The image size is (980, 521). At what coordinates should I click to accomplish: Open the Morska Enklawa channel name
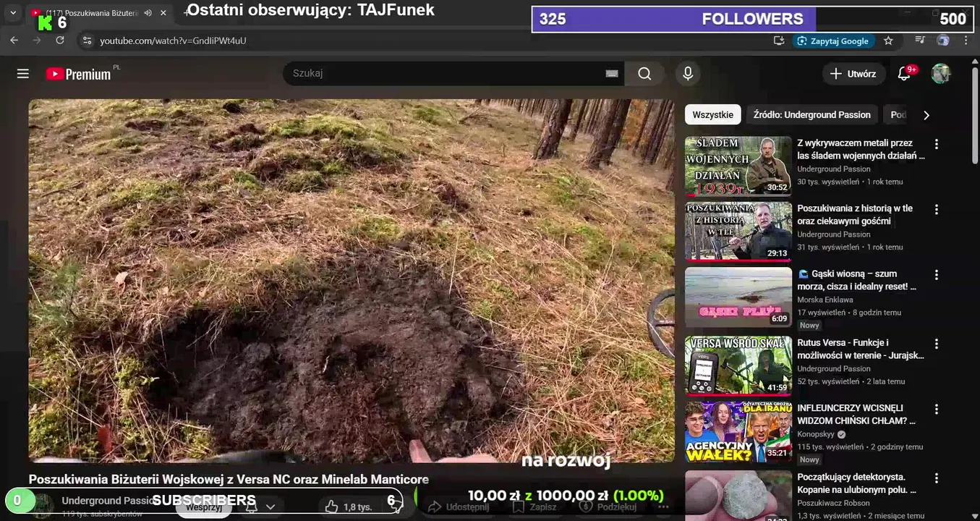point(825,300)
